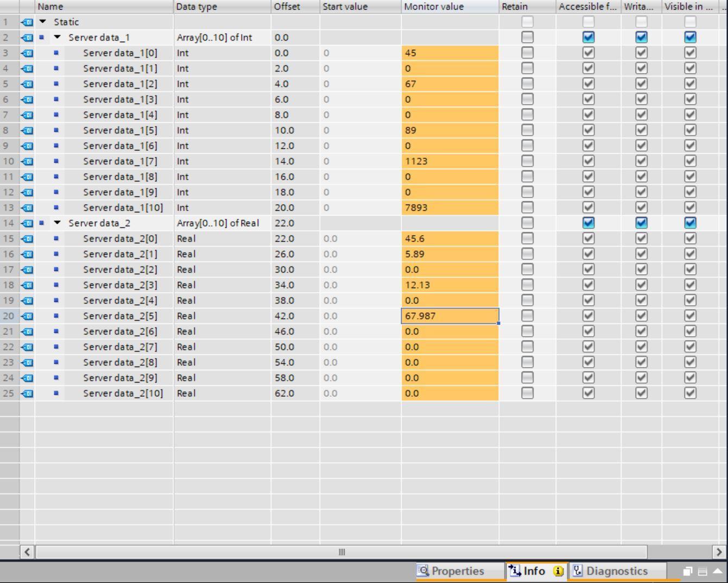Select monitor value 1123 cell

point(450,161)
